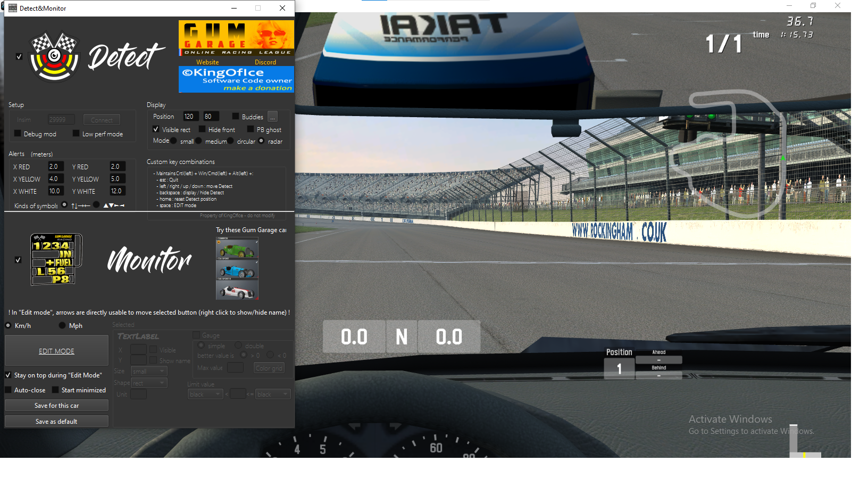
Task: Click the Connect button
Action: tap(102, 120)
